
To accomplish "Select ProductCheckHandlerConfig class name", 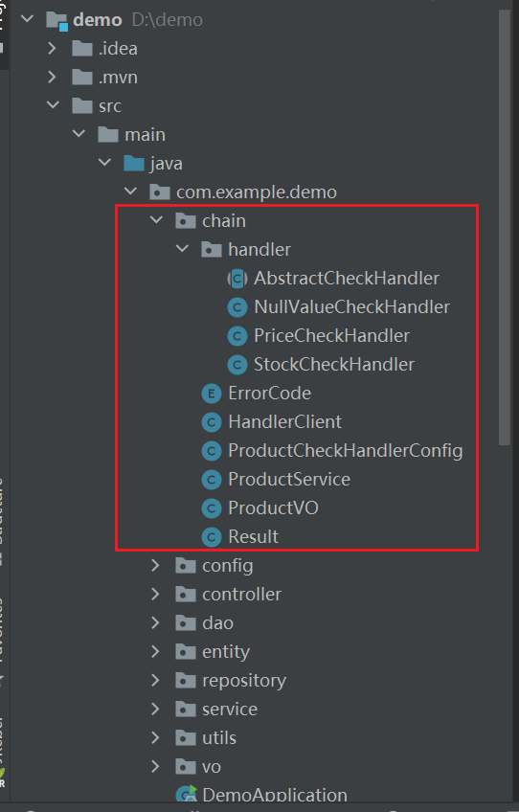I will tap(346, 451).
